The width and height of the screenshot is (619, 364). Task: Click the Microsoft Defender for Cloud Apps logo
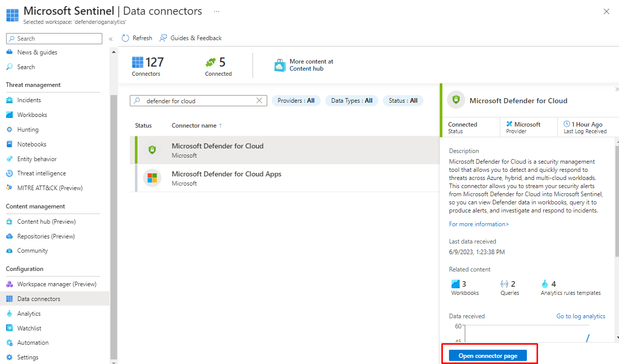[152, 178]
